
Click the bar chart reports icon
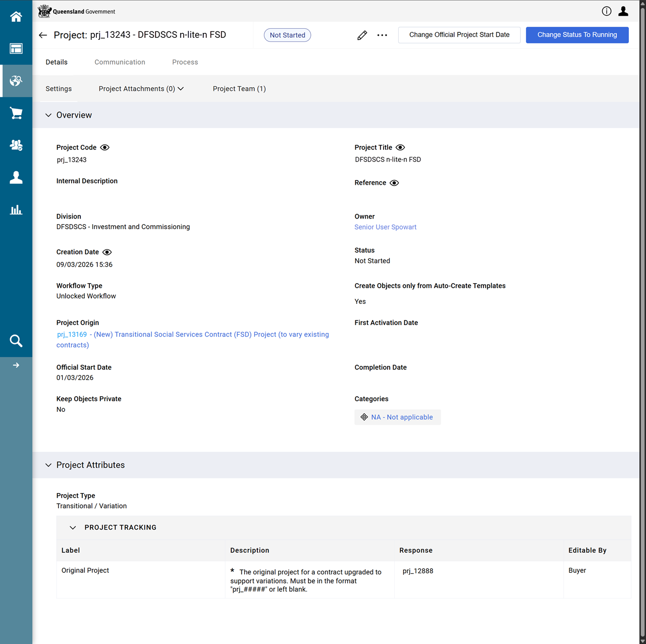tap(16, 210)
